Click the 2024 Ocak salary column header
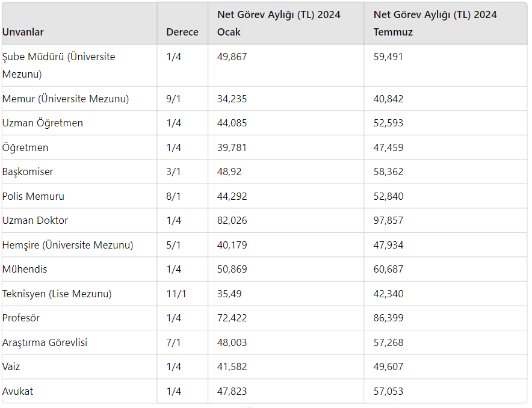Image resolution: width=532 pixels, height=408 pixels. [279, 23]
